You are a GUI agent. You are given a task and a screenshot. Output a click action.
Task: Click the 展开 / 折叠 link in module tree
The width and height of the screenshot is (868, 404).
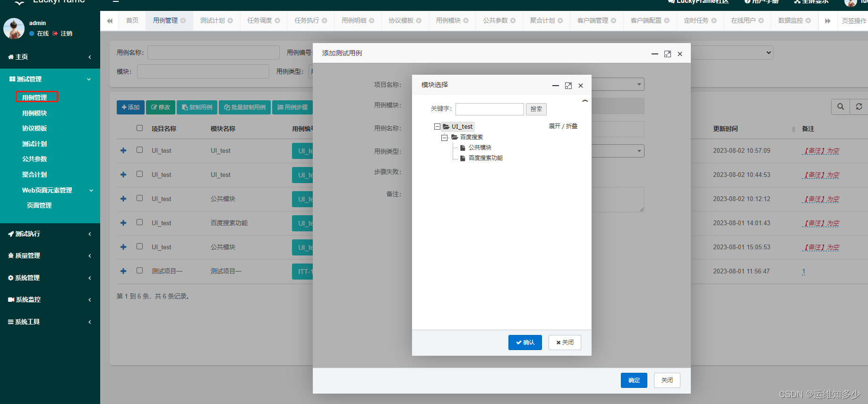pyautogui.click(x=563, y=126)
